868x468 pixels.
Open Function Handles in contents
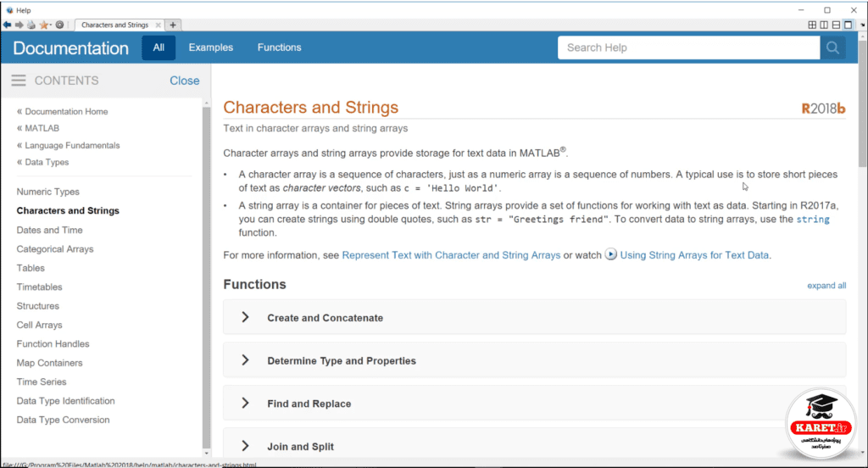coord(53,344)
